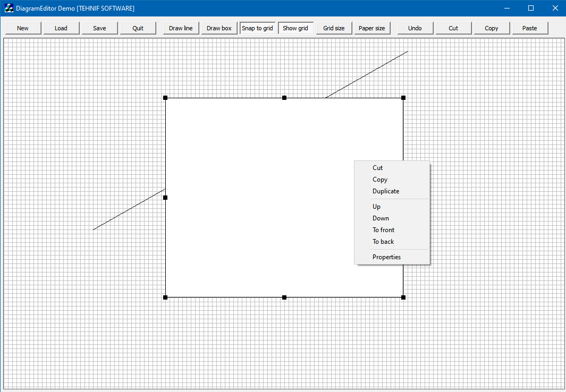Move object Down via context menu
Viewport: 566px width, 392px height.
coord(392,218)
